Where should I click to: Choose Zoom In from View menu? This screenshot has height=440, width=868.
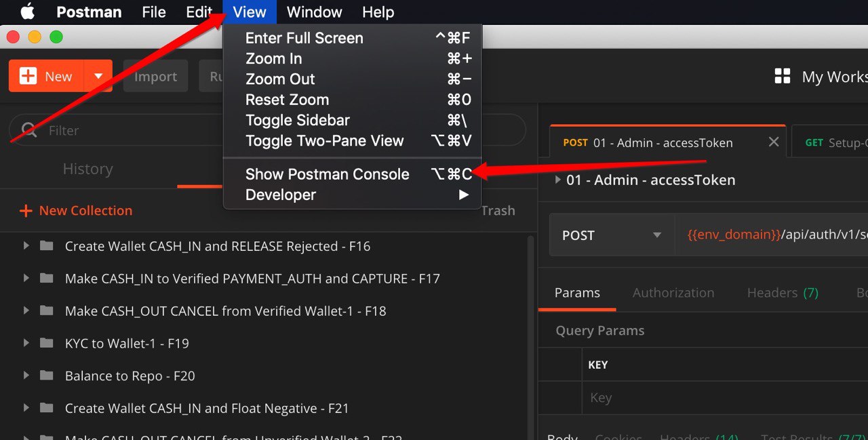point(352,58)
